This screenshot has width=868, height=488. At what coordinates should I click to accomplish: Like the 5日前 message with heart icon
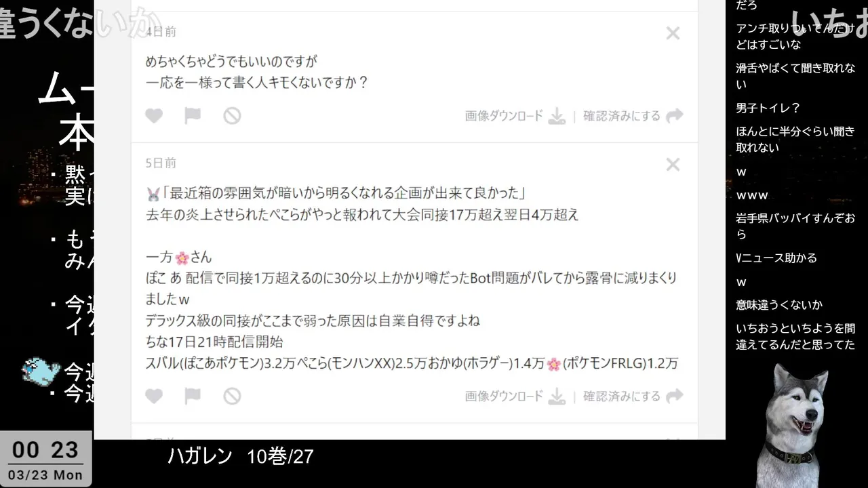pyautogui.click(x=154, y=396)
